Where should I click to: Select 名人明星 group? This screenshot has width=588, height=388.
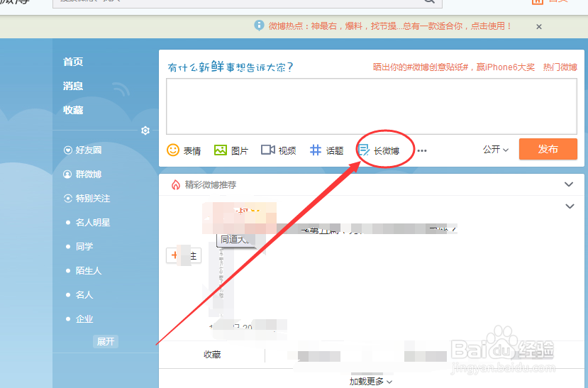(x=93, y=222)
